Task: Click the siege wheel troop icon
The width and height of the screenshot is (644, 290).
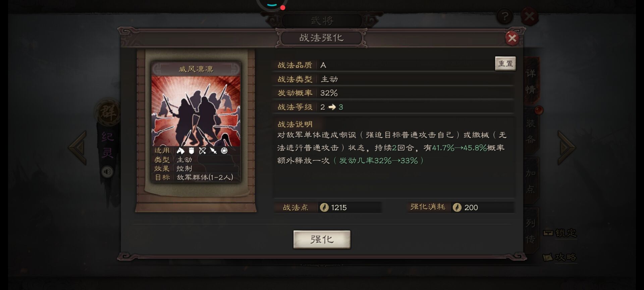Action: click(x=224, y=151)
